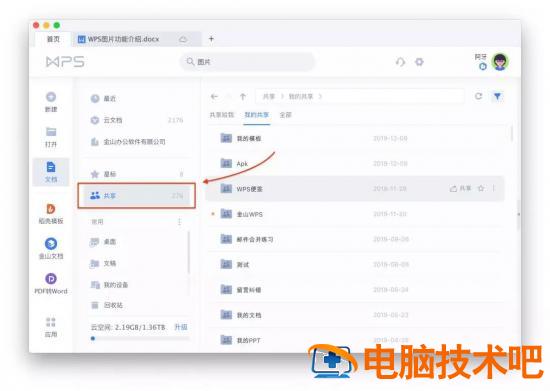Click the 新建 (New) icon in left rail
This screenshot has width=550, height=391.
click(51, 97)
